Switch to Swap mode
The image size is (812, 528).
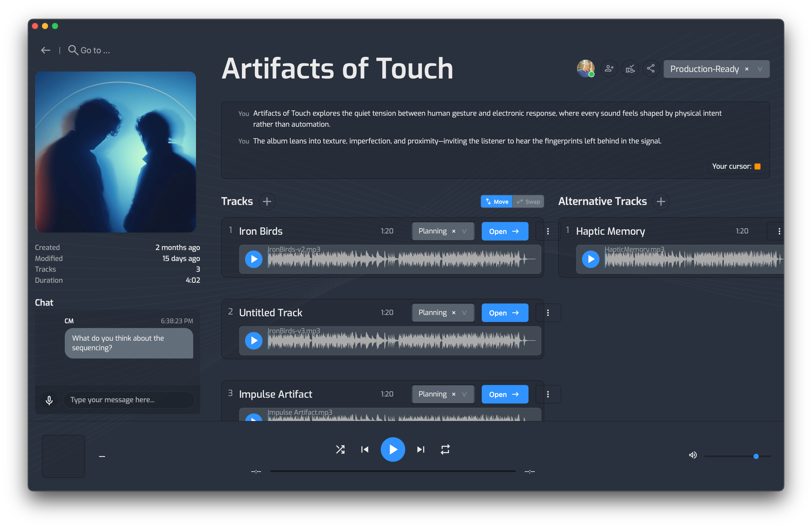(528, 201)
